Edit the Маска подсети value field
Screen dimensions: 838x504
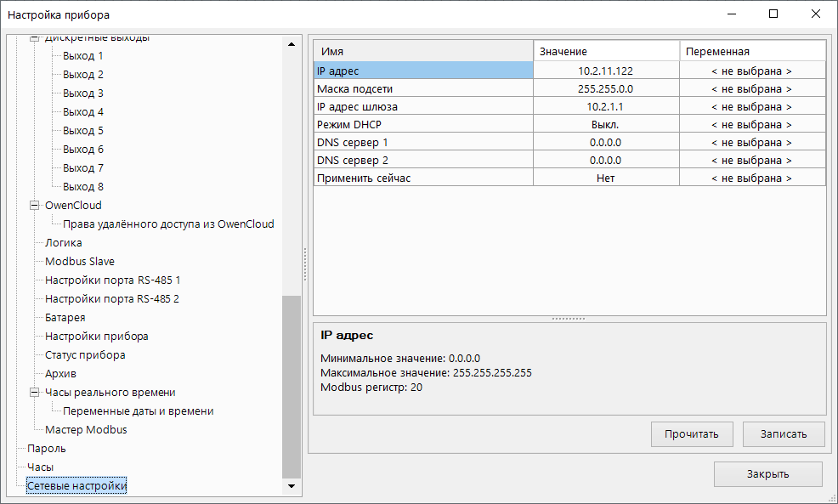click(605, 89)
